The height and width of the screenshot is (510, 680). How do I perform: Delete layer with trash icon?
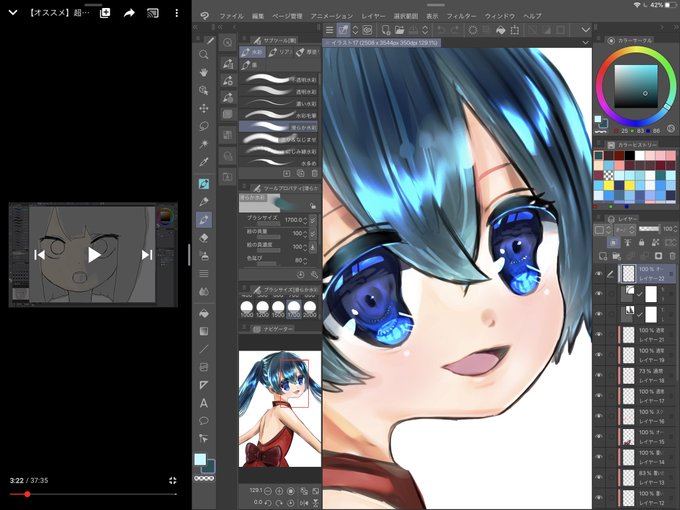point(672,256)
